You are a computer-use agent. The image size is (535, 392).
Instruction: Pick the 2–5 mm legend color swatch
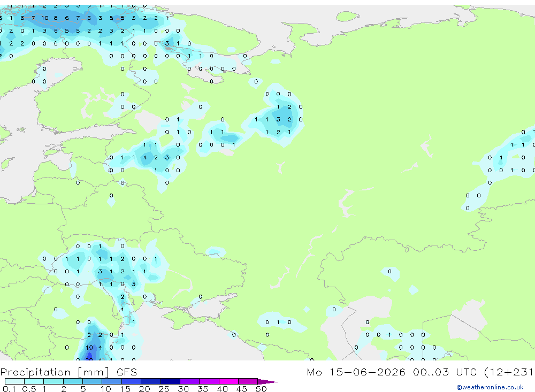[x=73, y=381]
